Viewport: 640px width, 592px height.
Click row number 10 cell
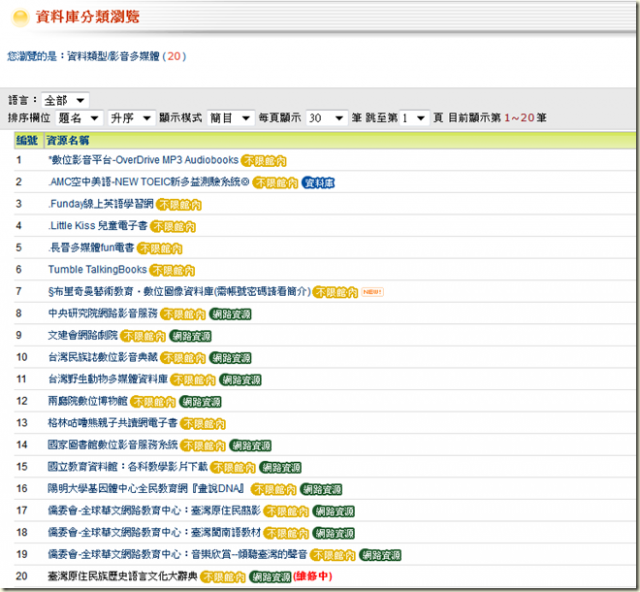coord(22,357)
